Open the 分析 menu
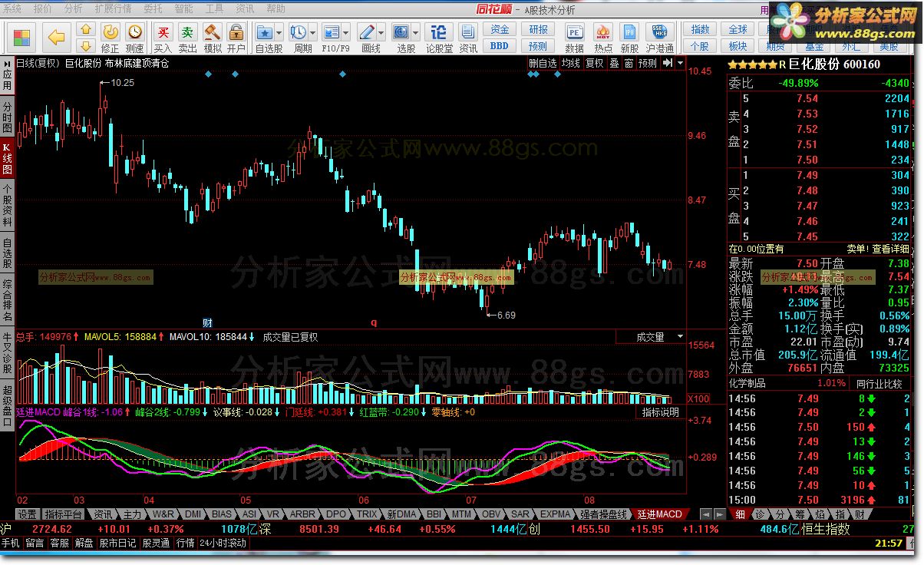 pyautogui.click(x=73, y=9)
